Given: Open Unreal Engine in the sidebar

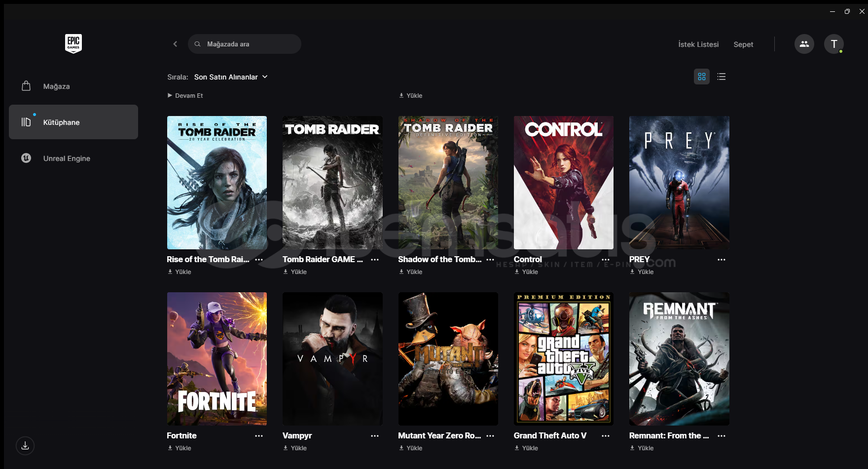Looking at the screenshot, I should click(73, 158).
